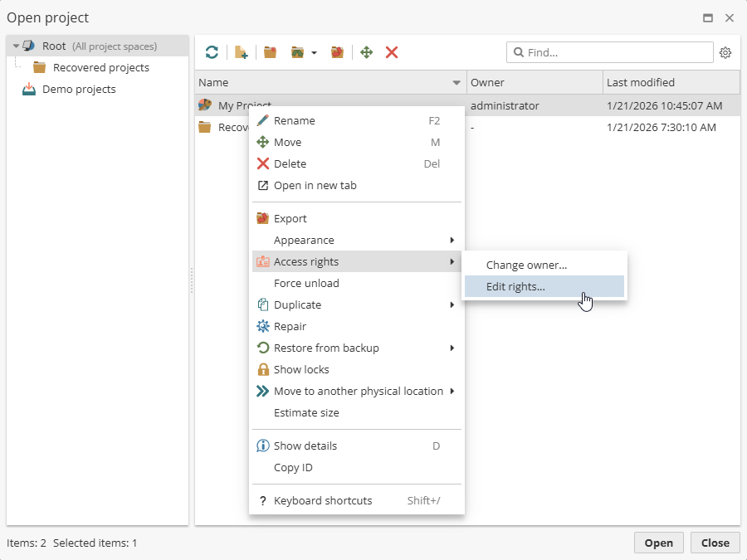Click the export project toolbar icon
The width and height of the screenshot is (747, 560).
point(337,52)
